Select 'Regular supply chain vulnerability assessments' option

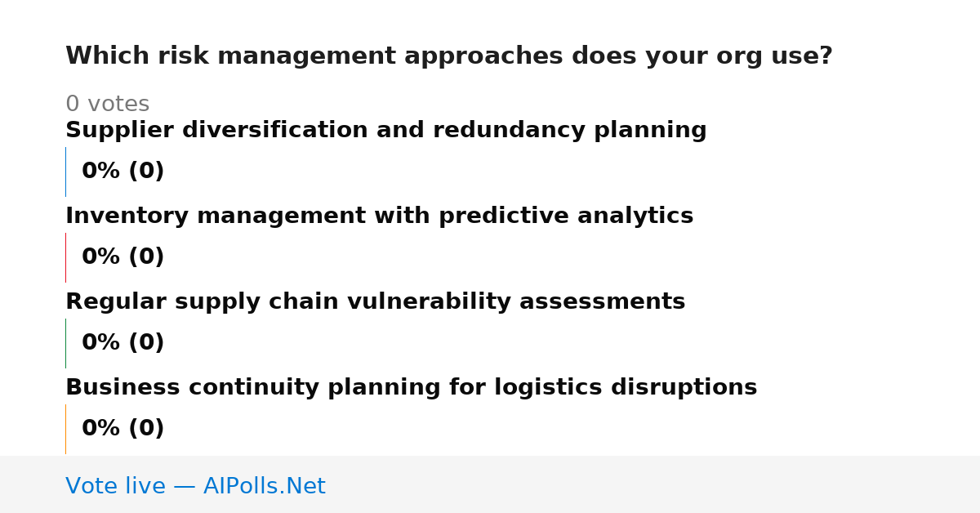click(375, 302)
